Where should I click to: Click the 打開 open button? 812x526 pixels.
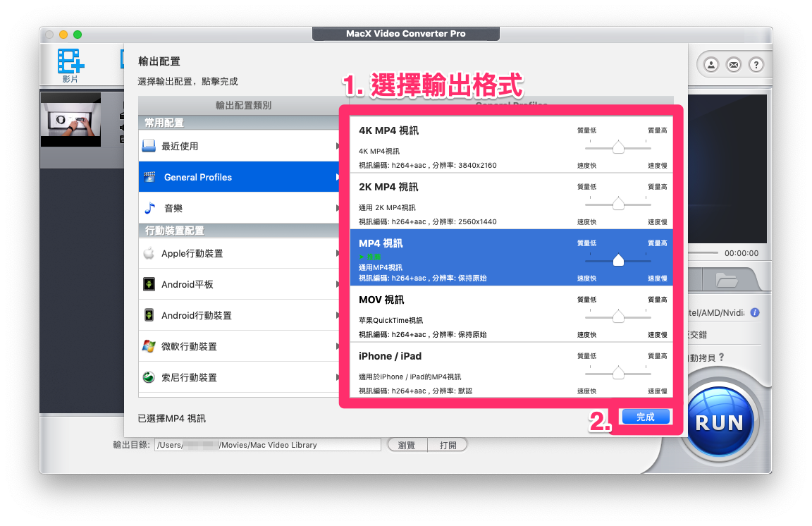(x=448, y=445)
